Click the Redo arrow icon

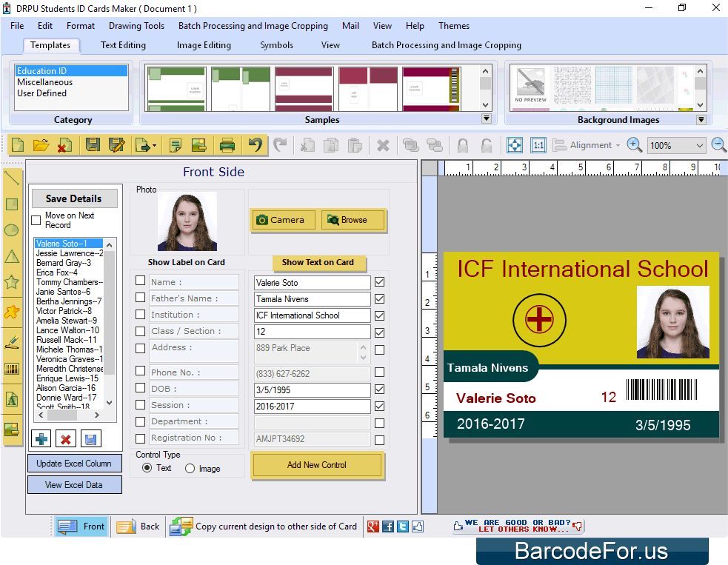(280, 145)
